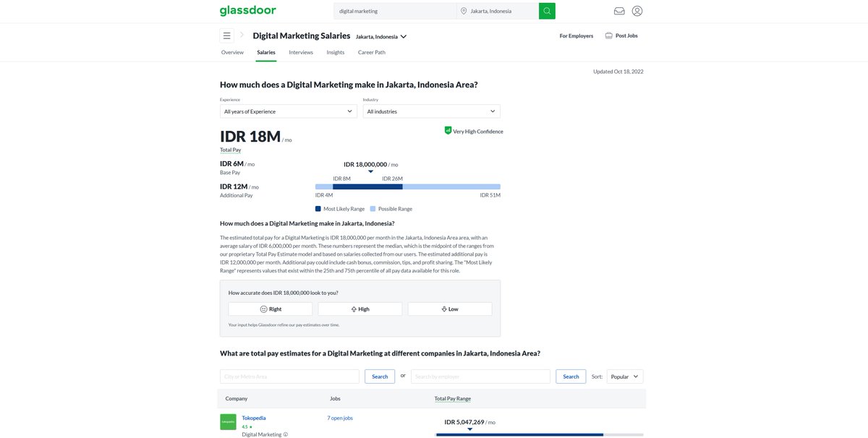Click the Post Jobs link
The height and width of the screenshot is (438, 868).
[626, 35]
